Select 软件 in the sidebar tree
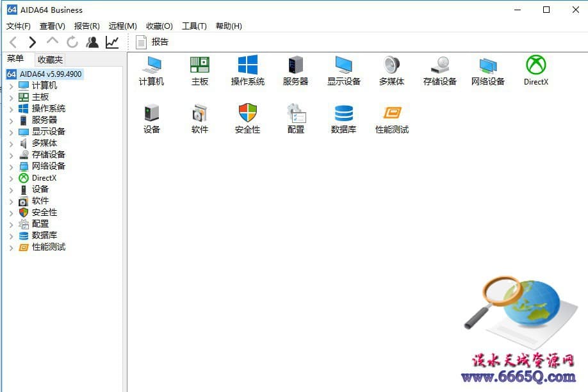Image resolution: width=588 pixels, height=392 pixels. (x=40, y=200)
